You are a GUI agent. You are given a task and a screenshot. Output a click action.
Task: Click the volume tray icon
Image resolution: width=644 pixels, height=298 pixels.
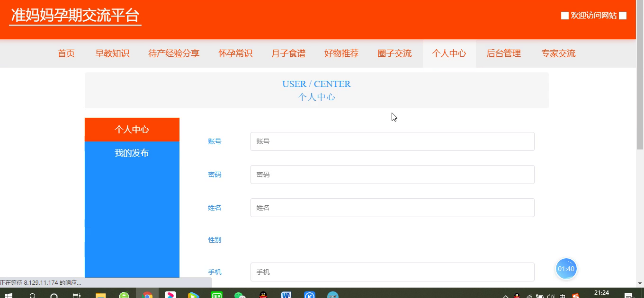551,296
